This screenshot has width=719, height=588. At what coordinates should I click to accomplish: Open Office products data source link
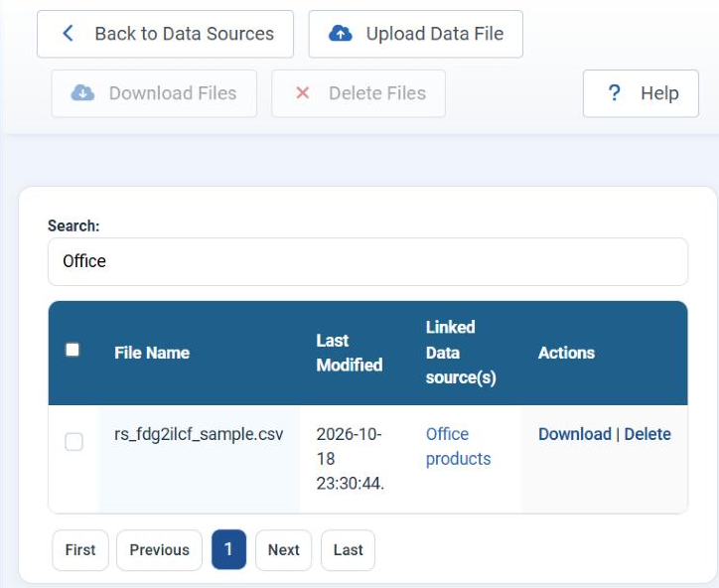click(458, 446)
